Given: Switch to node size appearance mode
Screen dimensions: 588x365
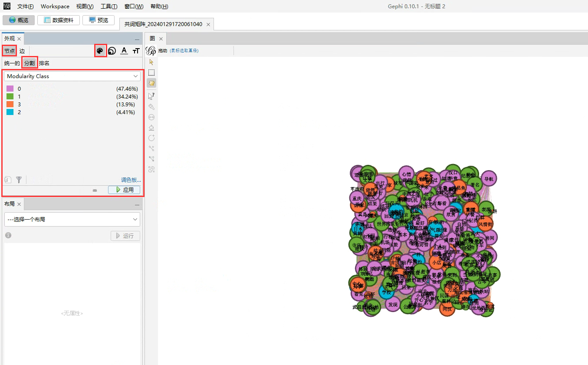Looking at the screenshot, I should pos(112,51).
